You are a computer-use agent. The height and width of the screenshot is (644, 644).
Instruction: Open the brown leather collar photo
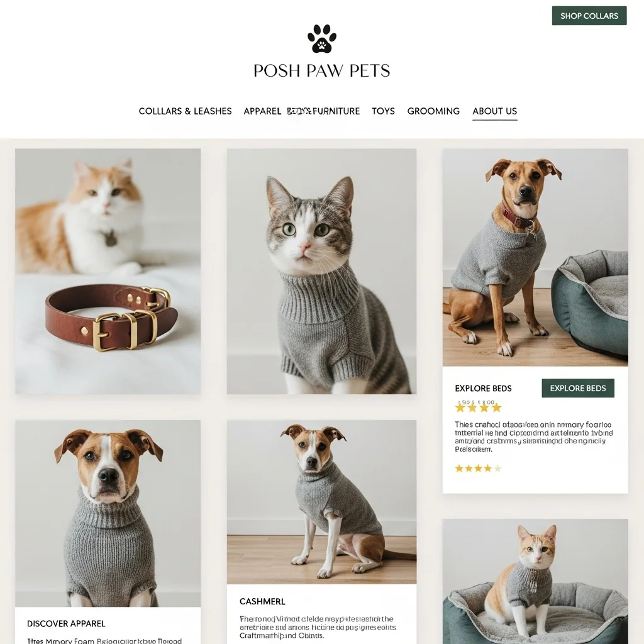point(108,272)
